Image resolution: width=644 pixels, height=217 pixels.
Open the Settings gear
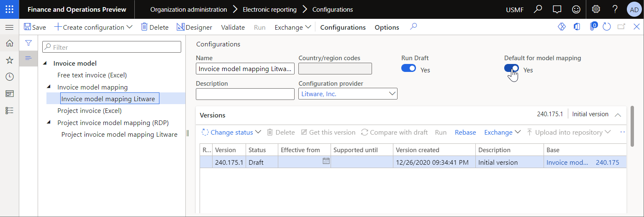click(x=596, y=9)
